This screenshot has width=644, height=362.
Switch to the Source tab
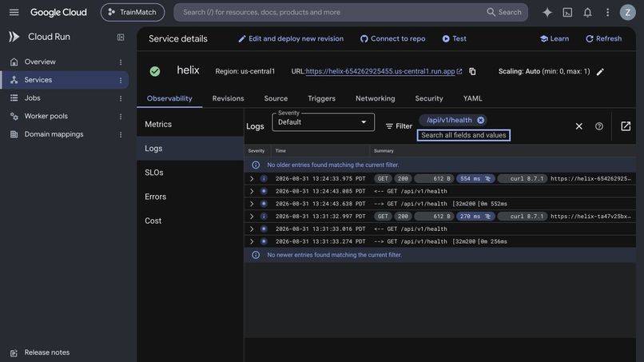click(x=276, y=98)
